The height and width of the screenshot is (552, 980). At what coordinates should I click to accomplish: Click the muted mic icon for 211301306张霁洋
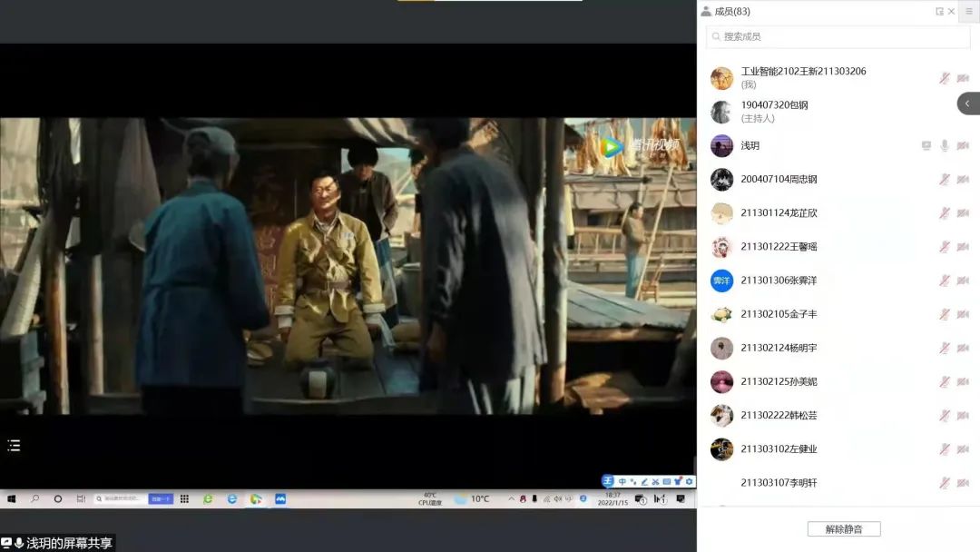click(945, 281)
